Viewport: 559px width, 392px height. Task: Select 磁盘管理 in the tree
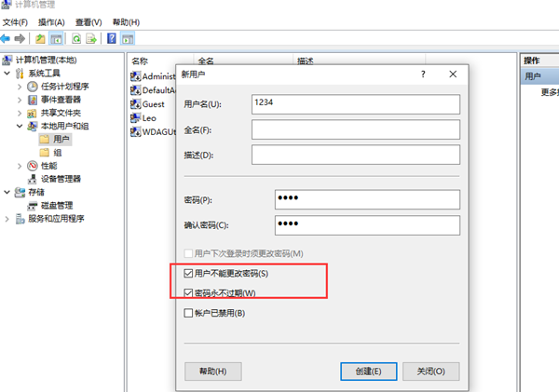57,205
